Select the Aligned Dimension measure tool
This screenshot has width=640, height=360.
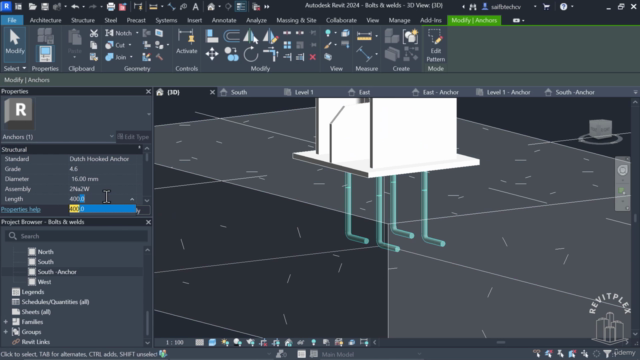point(364,36)
